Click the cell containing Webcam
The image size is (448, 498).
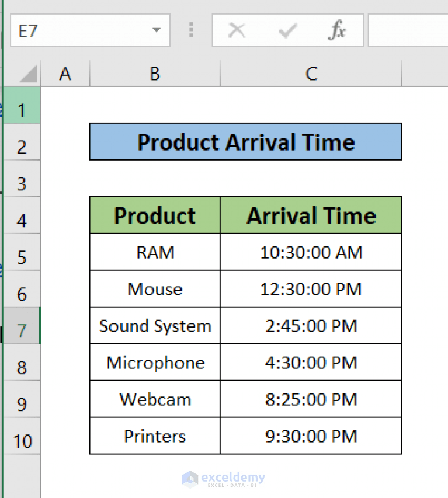coord(154,399)
